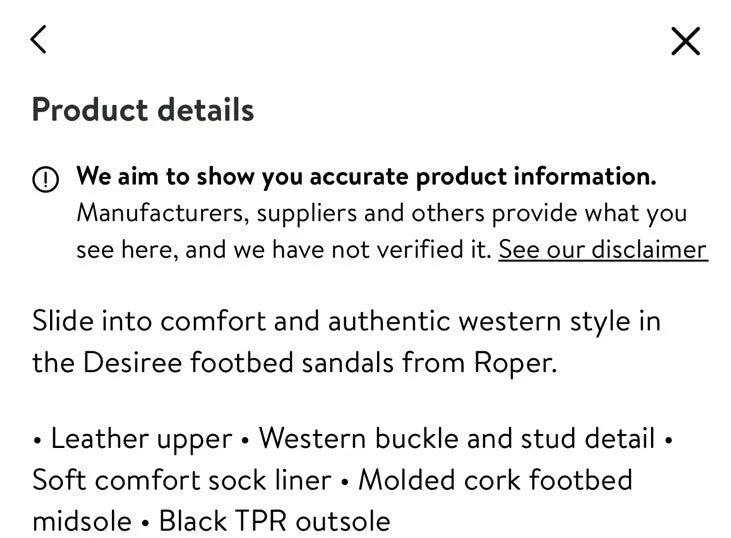This screenshot has width=731, height=538.
Task: Close the Product details panel
Action: tap(685, 41)
